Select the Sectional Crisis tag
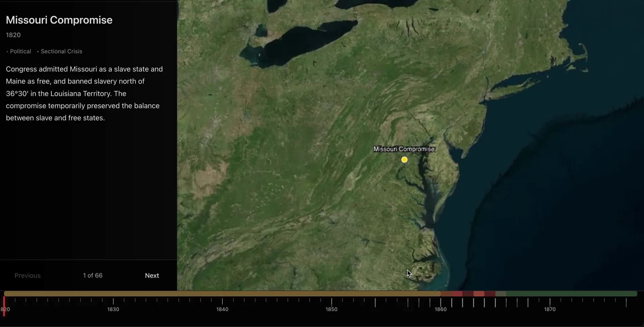 [x=61, y=51]
